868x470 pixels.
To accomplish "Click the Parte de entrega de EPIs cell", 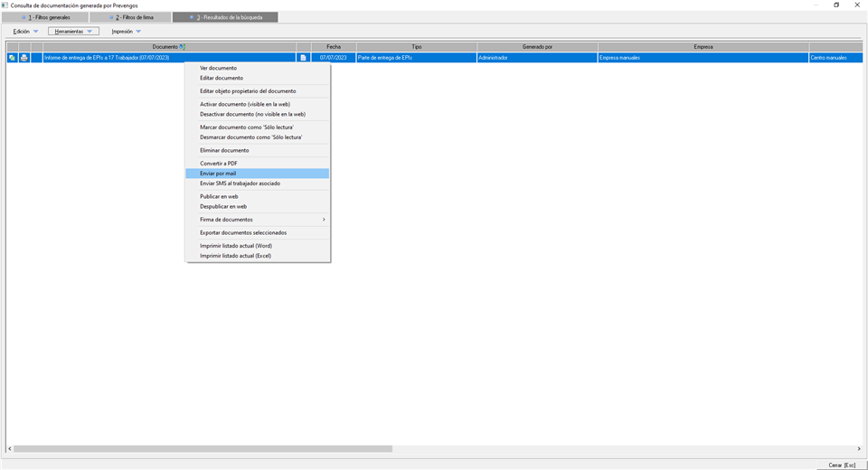I will [416, 58].
